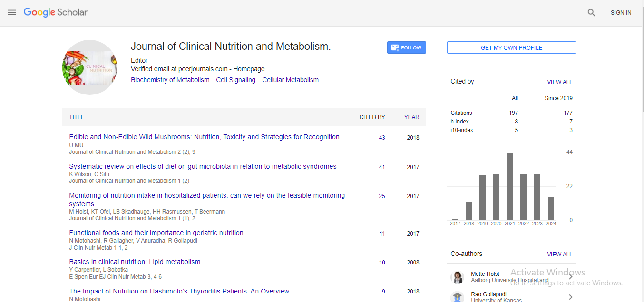Open co-author Mette Holst profile
Image resolution: width=644 pixels, height=302 pixels.
pyautogui.click(x=485, y=274)
